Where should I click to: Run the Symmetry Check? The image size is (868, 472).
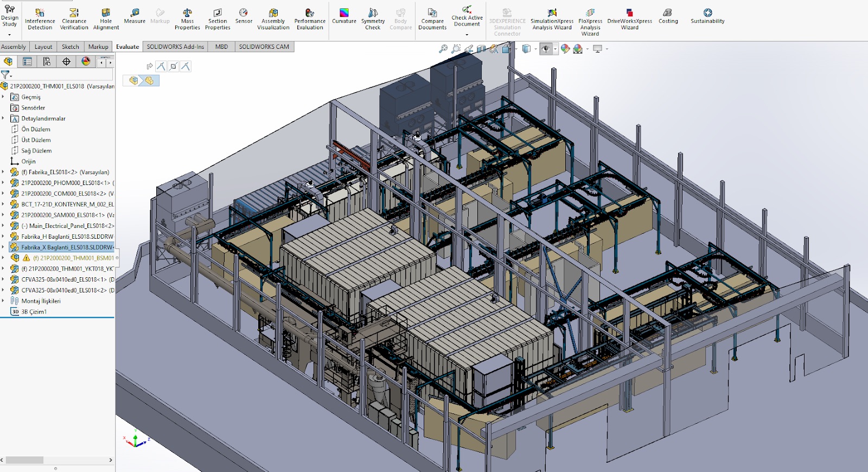(x=373, y=19)
